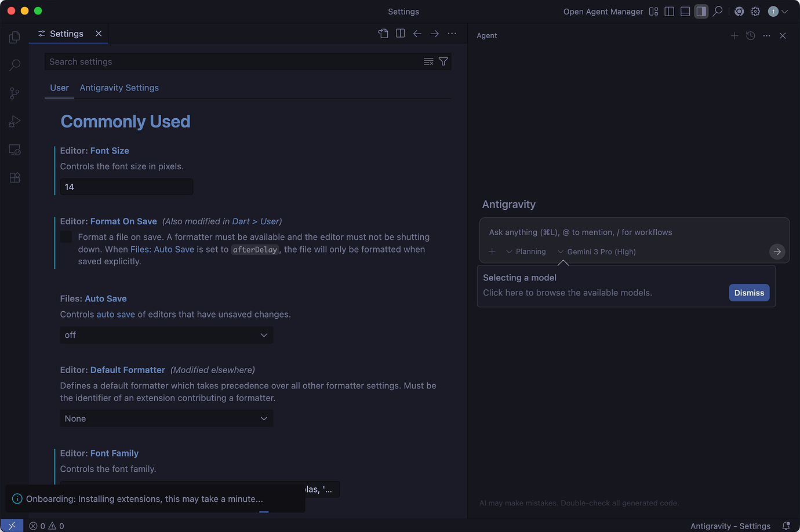Viewport: 800px width, 532px height.
Task: Add context with the plus icon in prompt box
Action: [x=492, y=252]
